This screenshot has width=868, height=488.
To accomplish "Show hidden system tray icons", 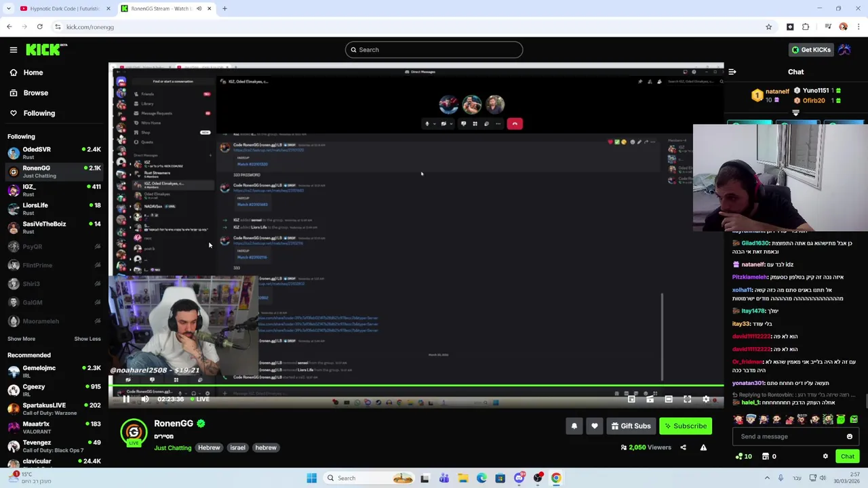I will coord(767,478).
